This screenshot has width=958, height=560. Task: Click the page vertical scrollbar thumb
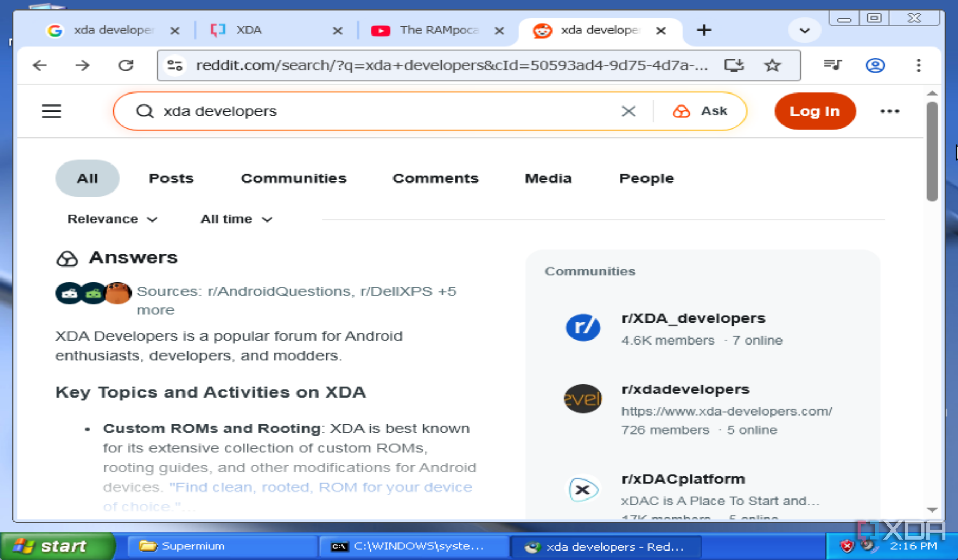[932, 151]
